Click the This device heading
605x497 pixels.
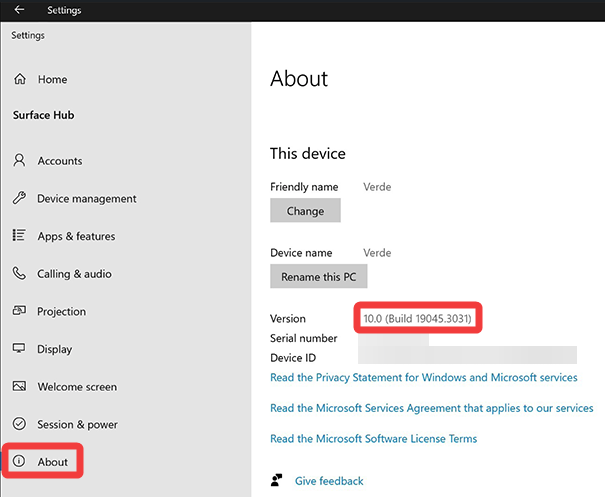pyautogui.click(x=308, y=154)
